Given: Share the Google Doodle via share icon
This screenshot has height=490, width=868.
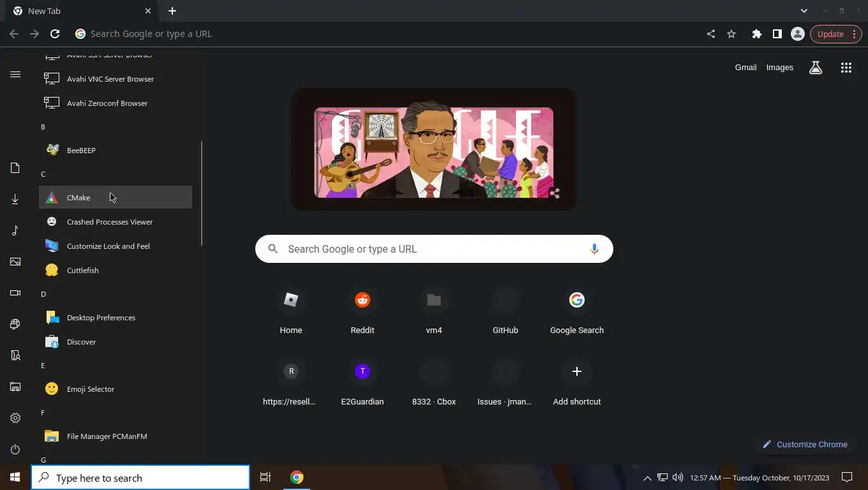Looking at the screenshot, I should coord(555,193).
